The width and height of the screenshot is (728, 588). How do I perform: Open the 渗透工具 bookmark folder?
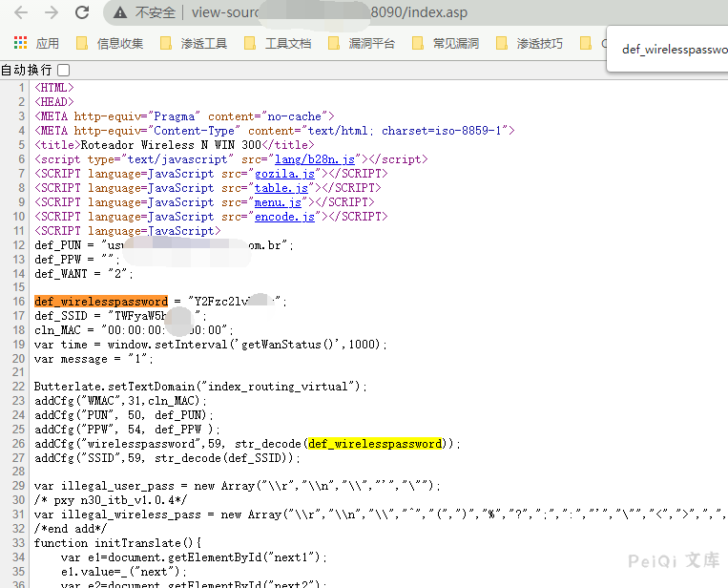pos(194,43)
